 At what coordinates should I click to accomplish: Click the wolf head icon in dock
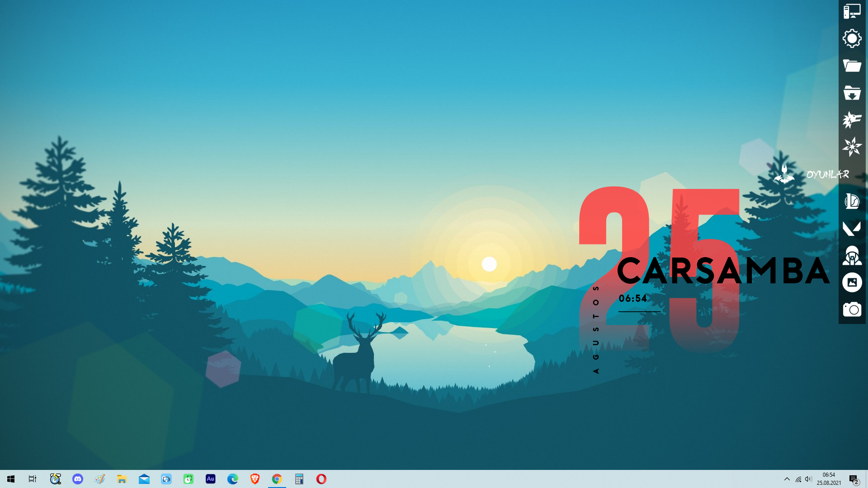(852, 120)
